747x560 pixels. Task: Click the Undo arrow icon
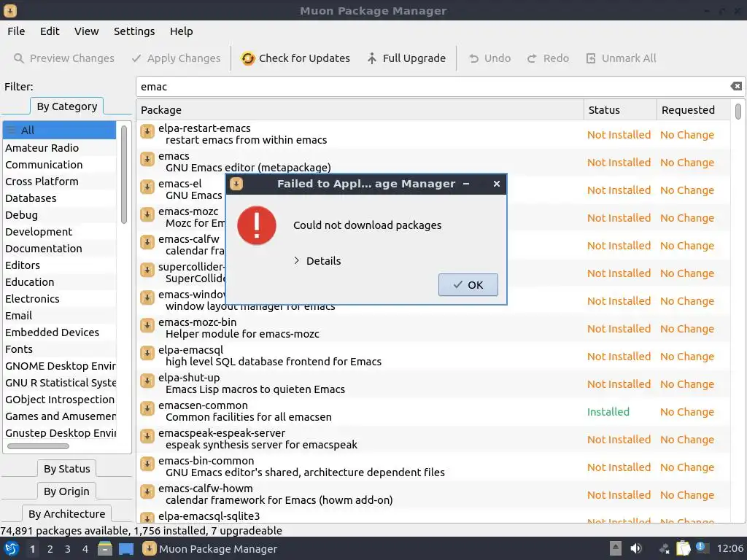tap(473, 58)
